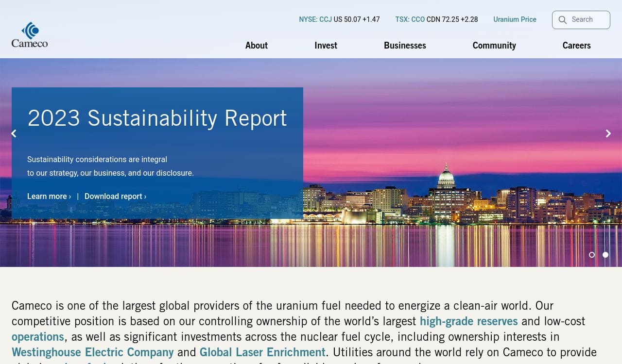
Task: Open the high-grade reserves link
Action: (468, 321)
